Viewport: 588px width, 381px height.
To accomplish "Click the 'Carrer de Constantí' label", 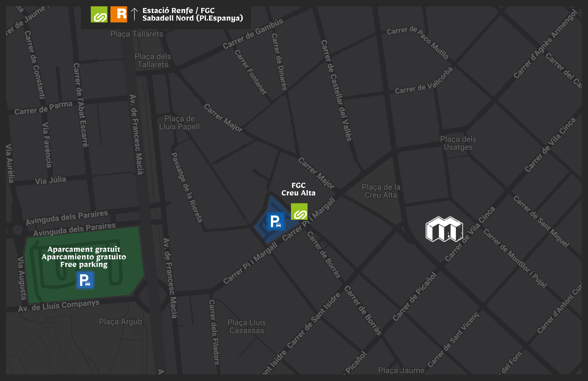I will point(35,65).
